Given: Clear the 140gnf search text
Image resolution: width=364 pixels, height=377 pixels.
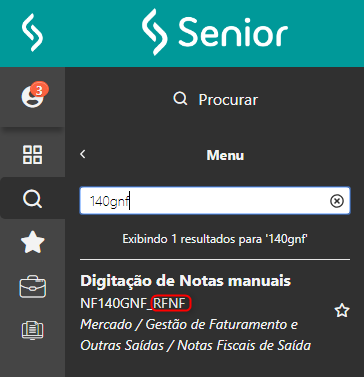Looking at the screenshot, I should coord(337,201).
